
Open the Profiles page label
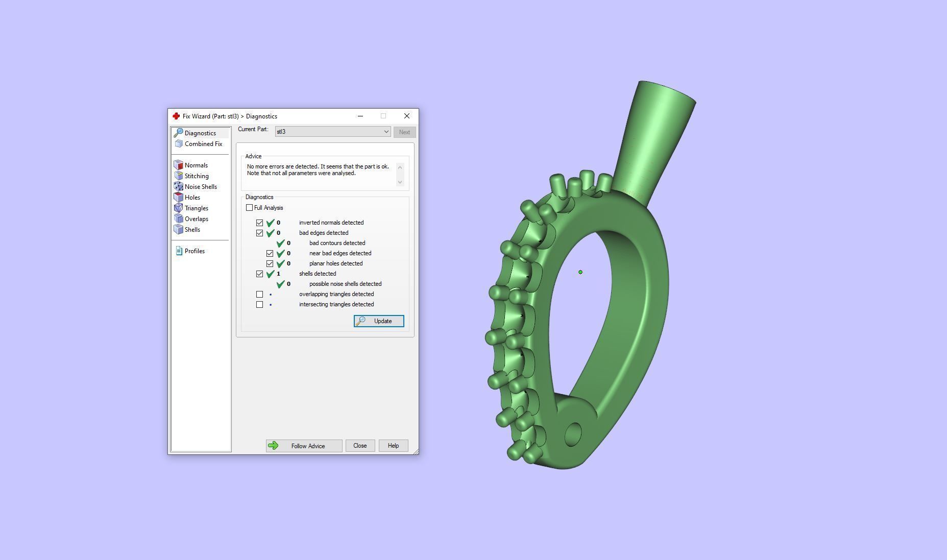pyautogui.click(x=195, y=251)
